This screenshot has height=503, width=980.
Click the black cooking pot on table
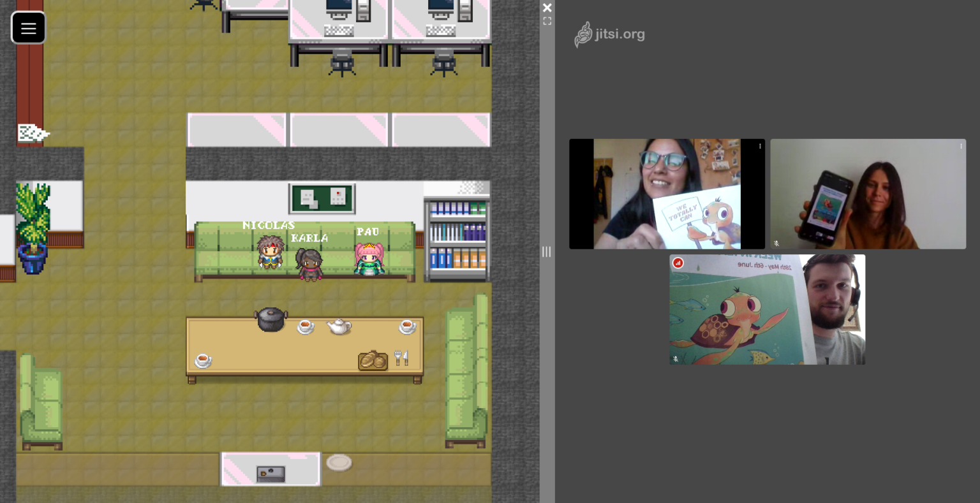click(x=271, y=319)
